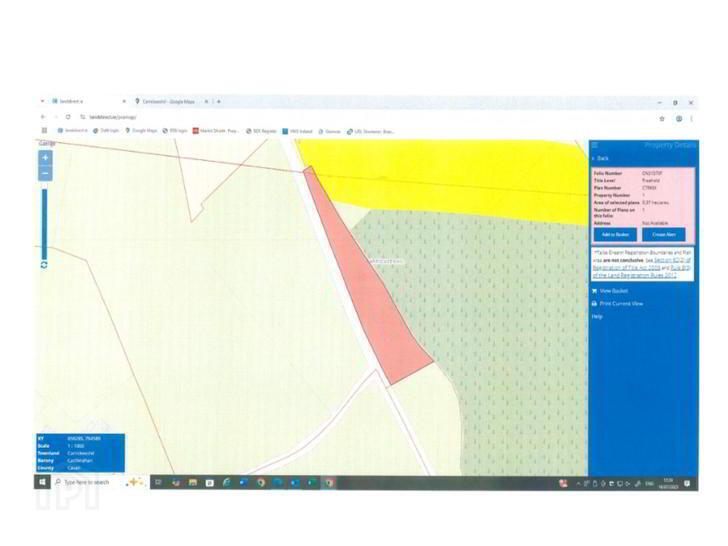Reset map rotation using the circular arrows icon
Screen dimensions: 728x546
click(44, 265)
